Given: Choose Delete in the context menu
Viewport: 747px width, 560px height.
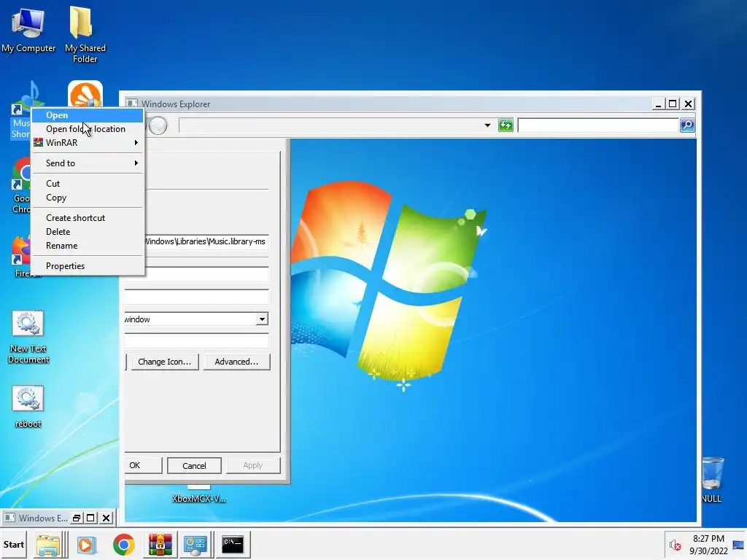Looking at the screenshot, I should (88, 232).
